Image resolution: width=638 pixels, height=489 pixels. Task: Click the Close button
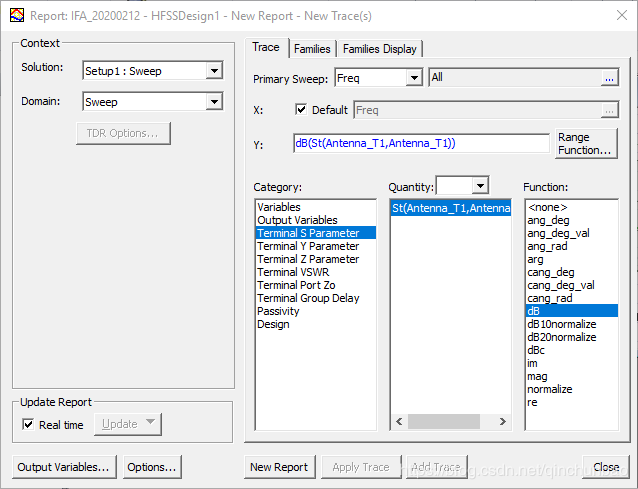coord(606,467)
